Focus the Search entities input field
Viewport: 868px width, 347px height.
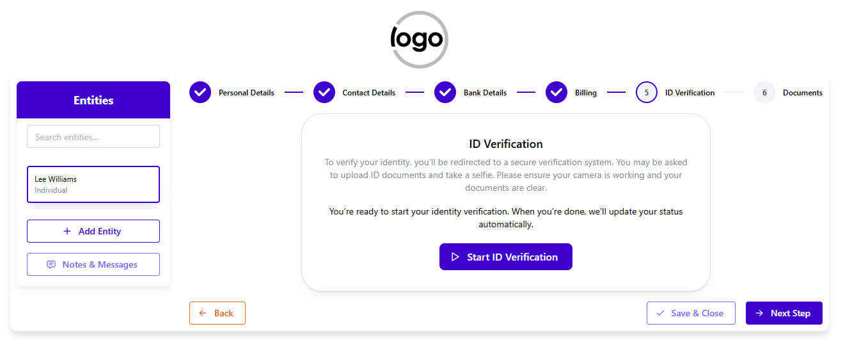click(x=93, y=136)
